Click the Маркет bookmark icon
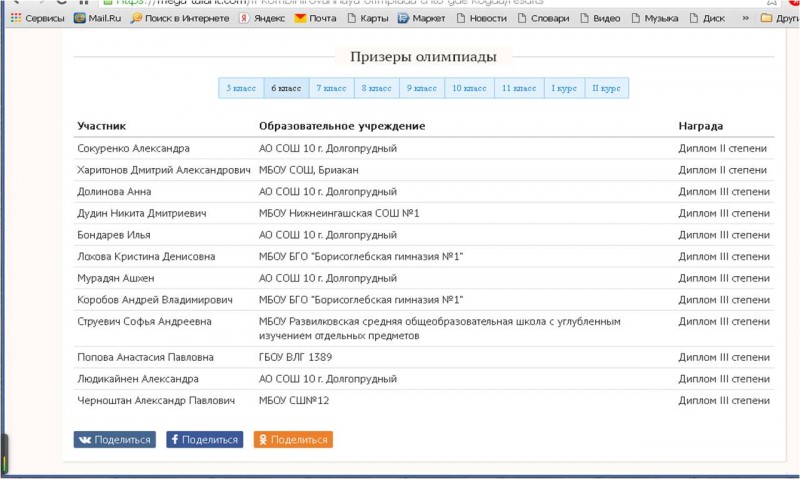800x479 pixels. point(403,18)
